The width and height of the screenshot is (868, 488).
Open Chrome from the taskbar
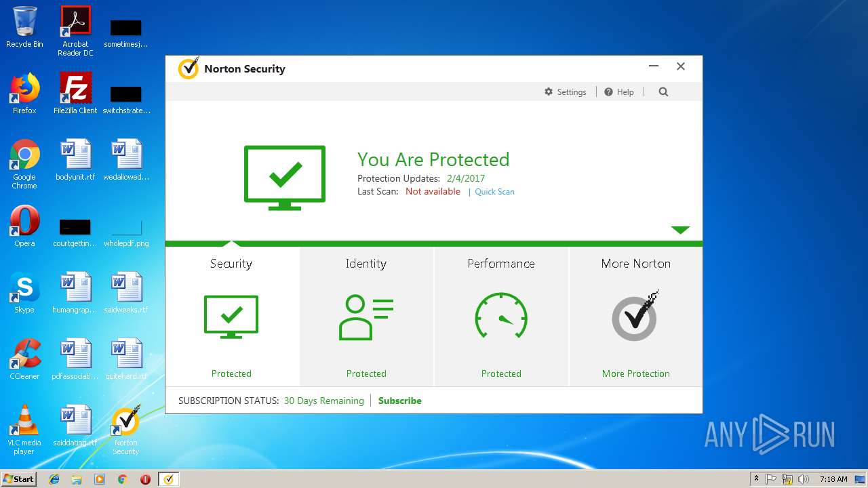pos(122,479)
